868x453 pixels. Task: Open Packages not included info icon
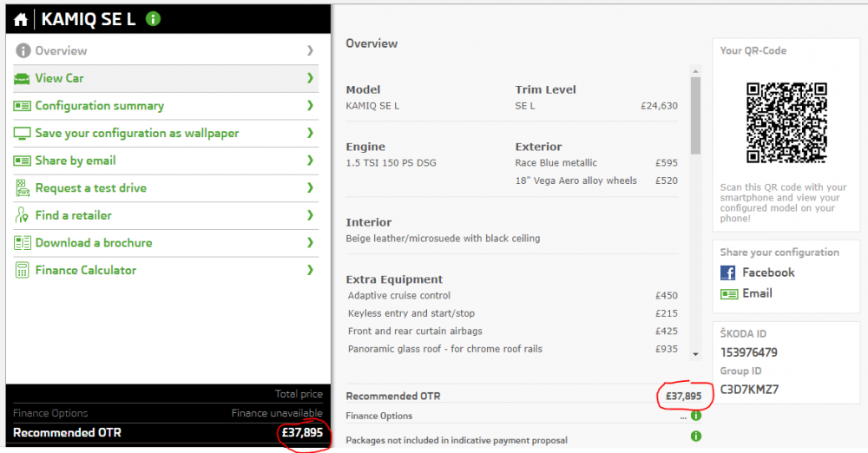696,437
